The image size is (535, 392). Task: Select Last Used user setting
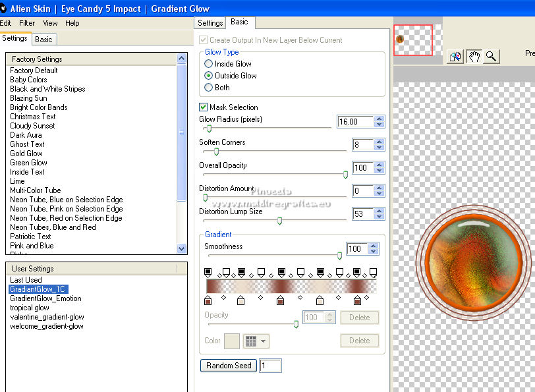pos(26,280)
